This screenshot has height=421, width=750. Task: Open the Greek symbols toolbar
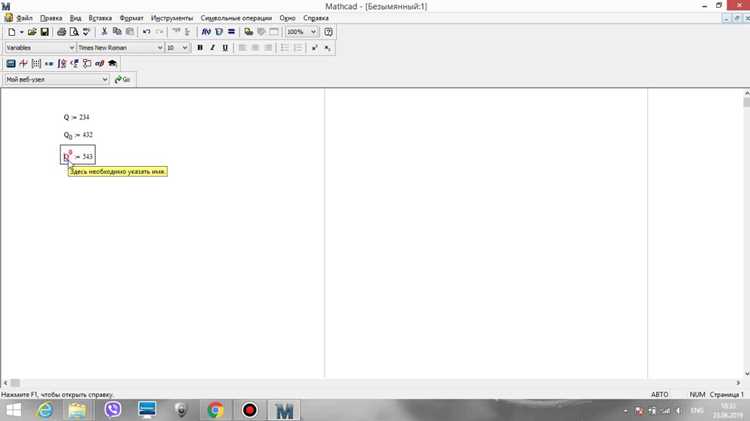tap(99, 63)
